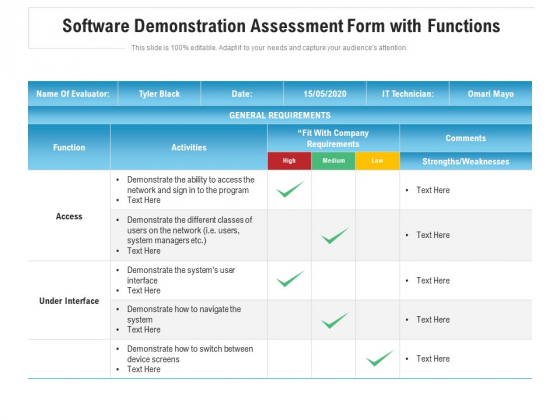The image size is (560, 420).
Task: Select the 'Under Interface' function cell
Action: [x=69, y=301]
